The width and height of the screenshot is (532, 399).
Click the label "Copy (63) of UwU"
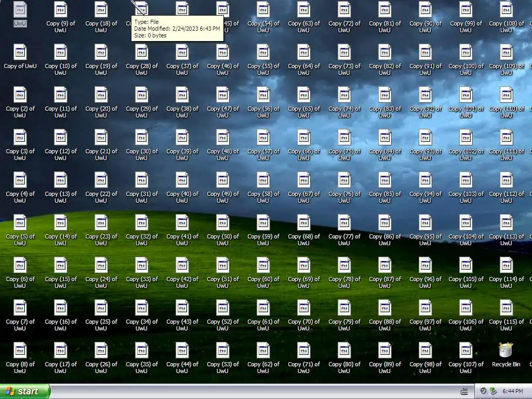303,27
